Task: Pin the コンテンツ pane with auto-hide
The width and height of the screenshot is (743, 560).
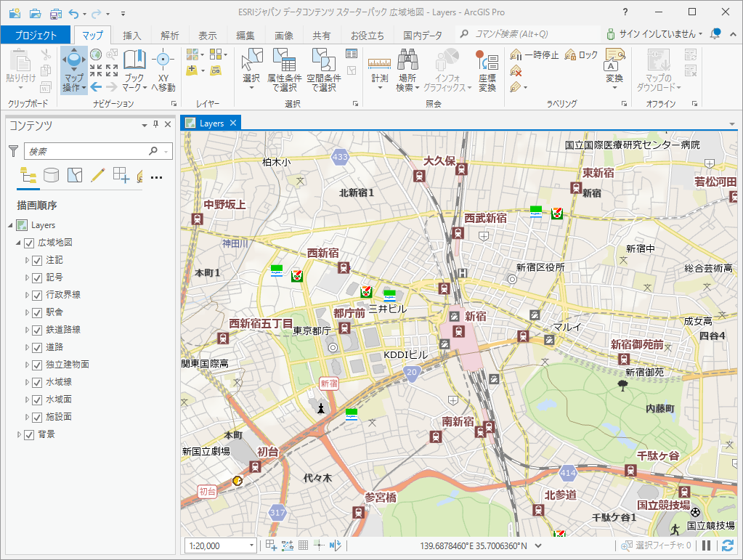Action: pos(156,124)
